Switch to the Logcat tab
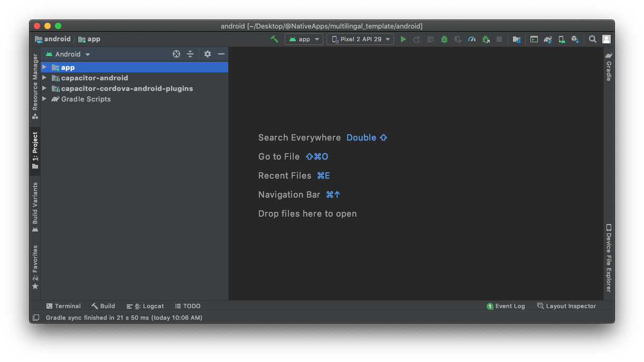The height and width of the screenshot is (362, 644). 145,306
